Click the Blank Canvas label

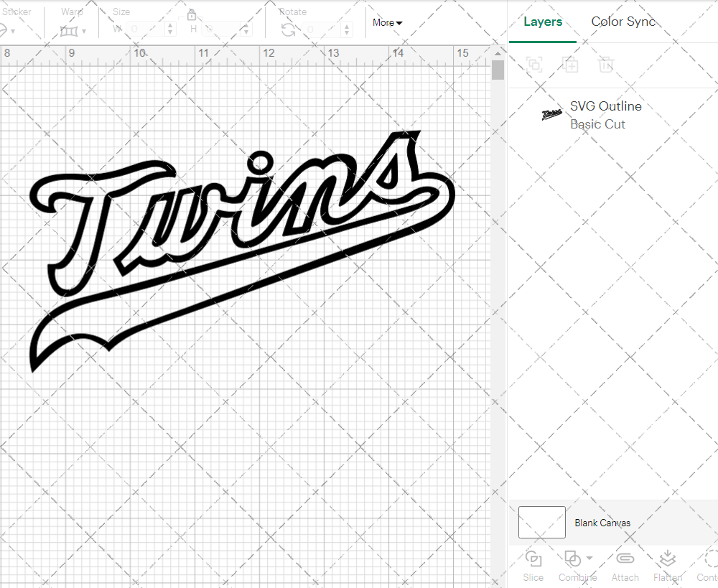(602, 523)
